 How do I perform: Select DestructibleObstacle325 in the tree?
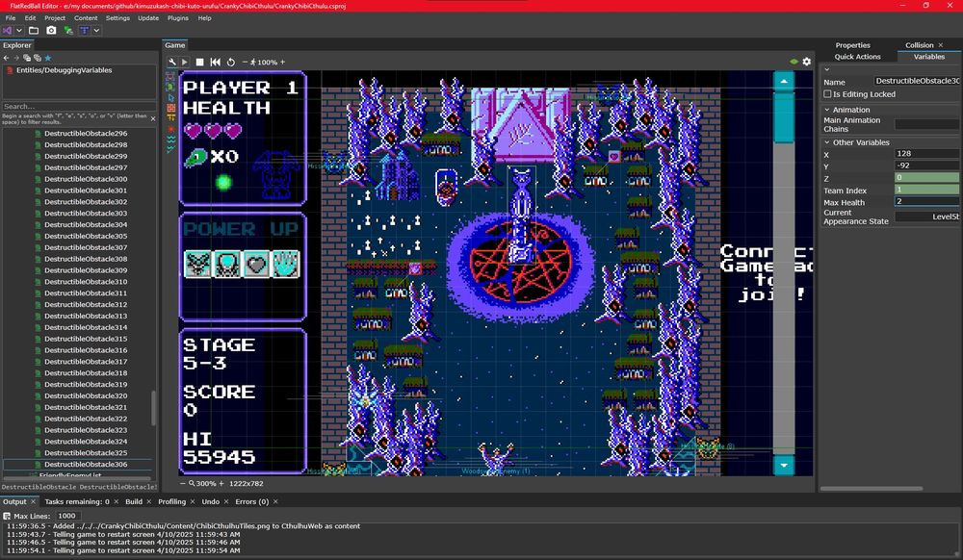click(x=86, y=452)
